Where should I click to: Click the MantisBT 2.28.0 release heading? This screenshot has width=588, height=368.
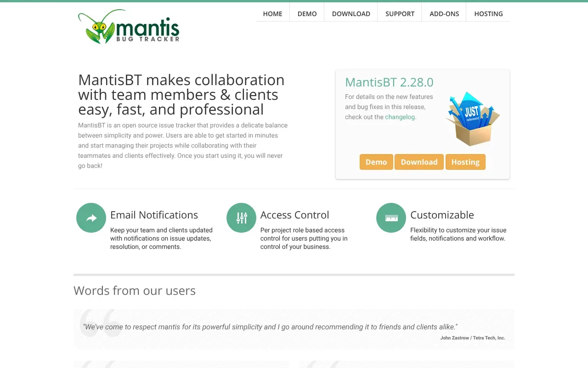(389, 82)
